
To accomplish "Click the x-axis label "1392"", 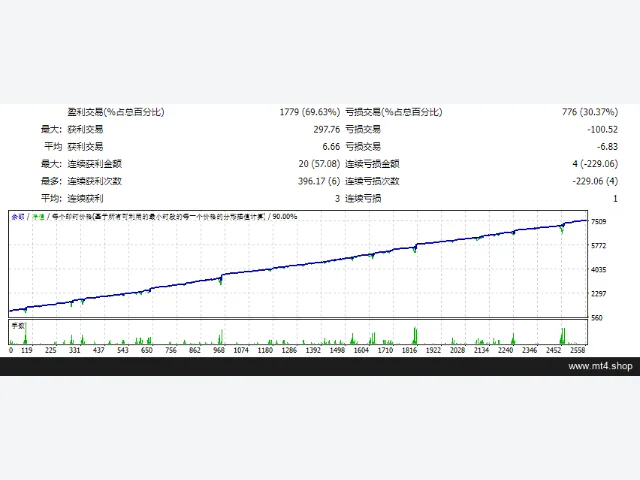I will pos(313,350).
